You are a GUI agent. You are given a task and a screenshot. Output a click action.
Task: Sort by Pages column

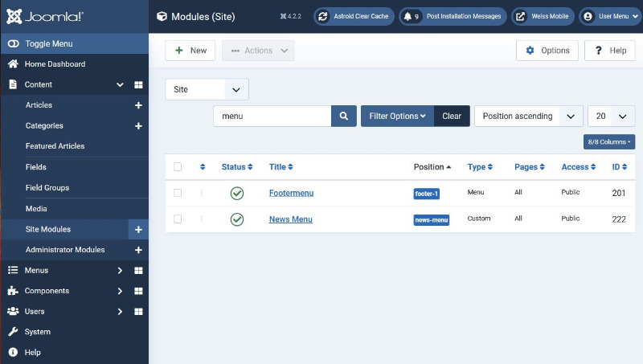click(530, 167)
